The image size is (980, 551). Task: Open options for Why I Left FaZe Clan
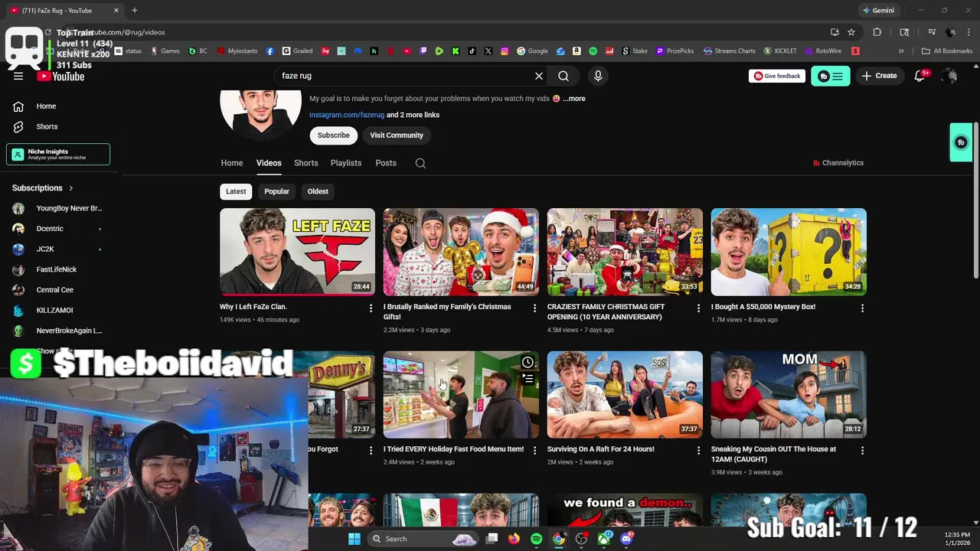371,308
